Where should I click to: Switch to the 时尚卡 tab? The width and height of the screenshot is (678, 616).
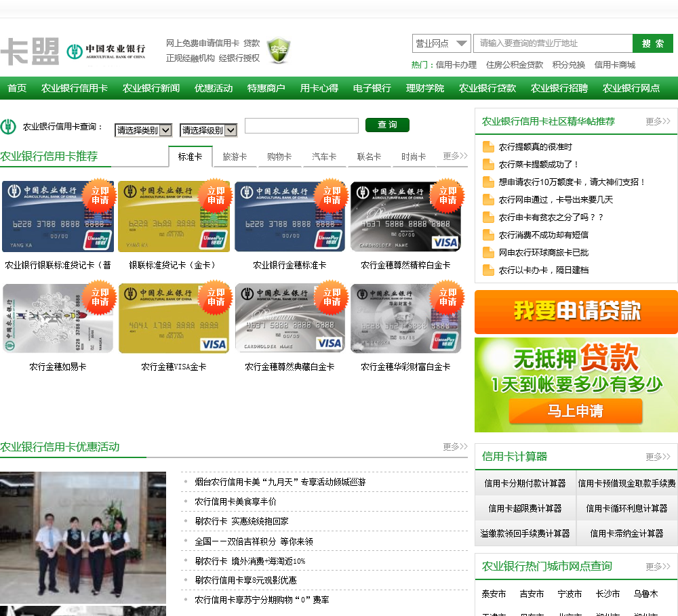click(x=414, y=157)
